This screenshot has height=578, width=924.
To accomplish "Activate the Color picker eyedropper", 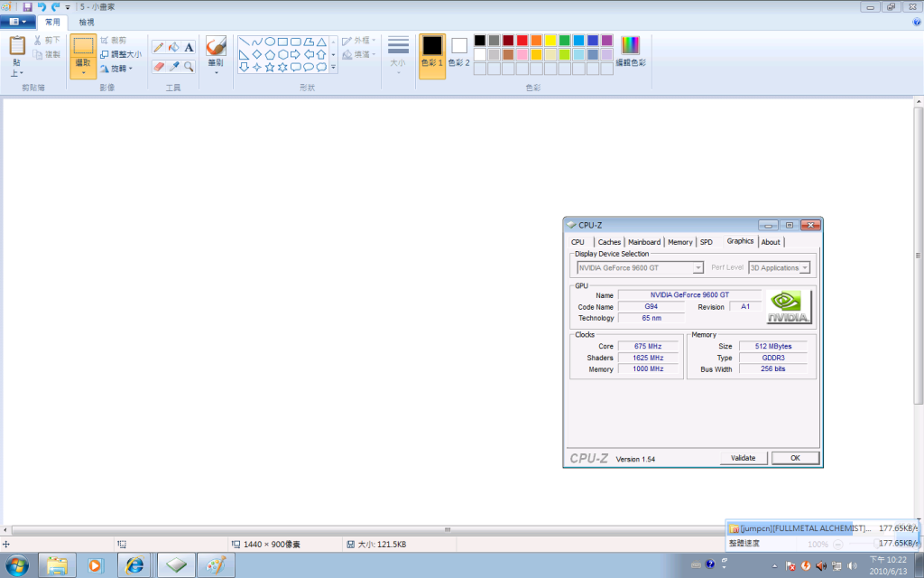I will 174,67.
